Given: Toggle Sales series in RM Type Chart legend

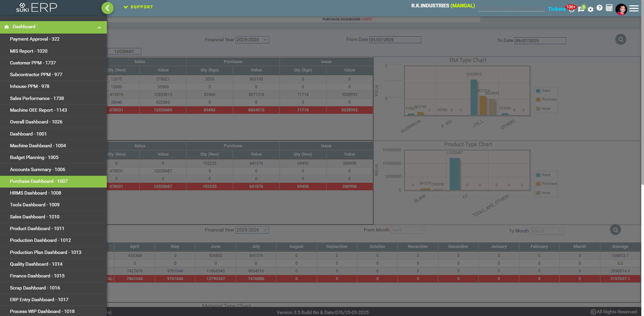Looking at the screenshot, I should [546, 91].
